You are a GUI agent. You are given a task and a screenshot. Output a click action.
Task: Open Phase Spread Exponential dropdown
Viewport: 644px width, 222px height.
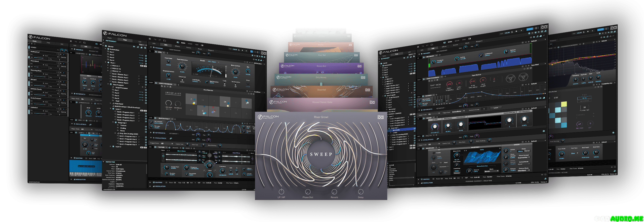(524, 158)
